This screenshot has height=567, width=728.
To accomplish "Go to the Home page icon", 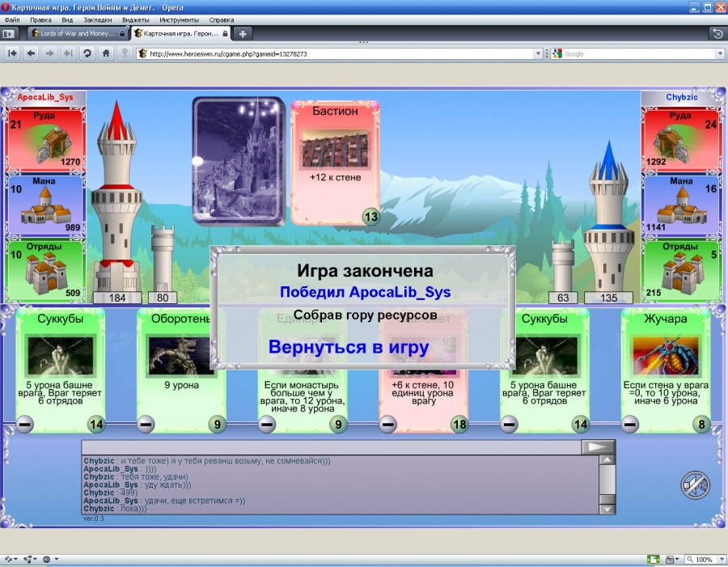I will [x=106, y=53].
